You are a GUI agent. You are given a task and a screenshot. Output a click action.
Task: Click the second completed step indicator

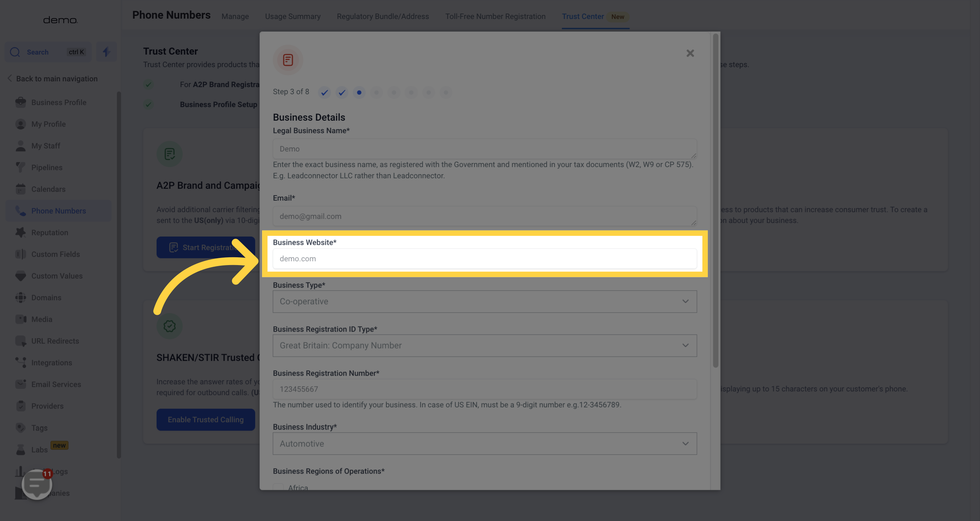342,93
